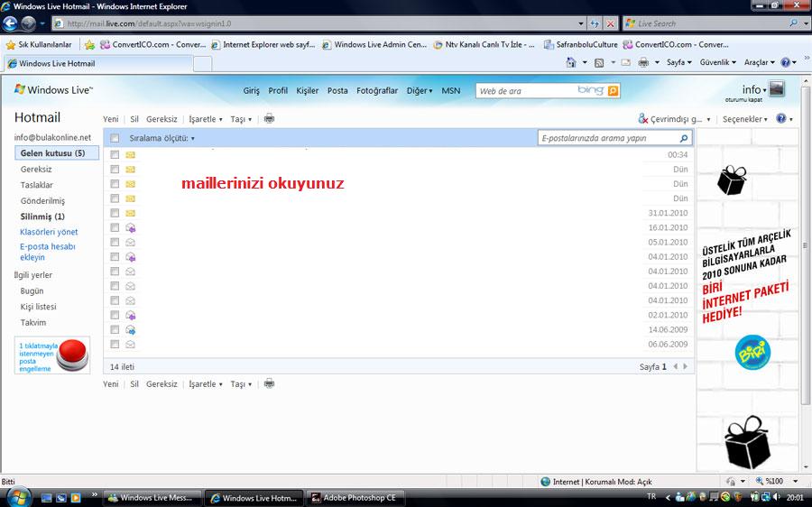The image size is (812, 507).
Task: Click the print icon in bottom Hotmail toolbar
Action: point(269,383)
